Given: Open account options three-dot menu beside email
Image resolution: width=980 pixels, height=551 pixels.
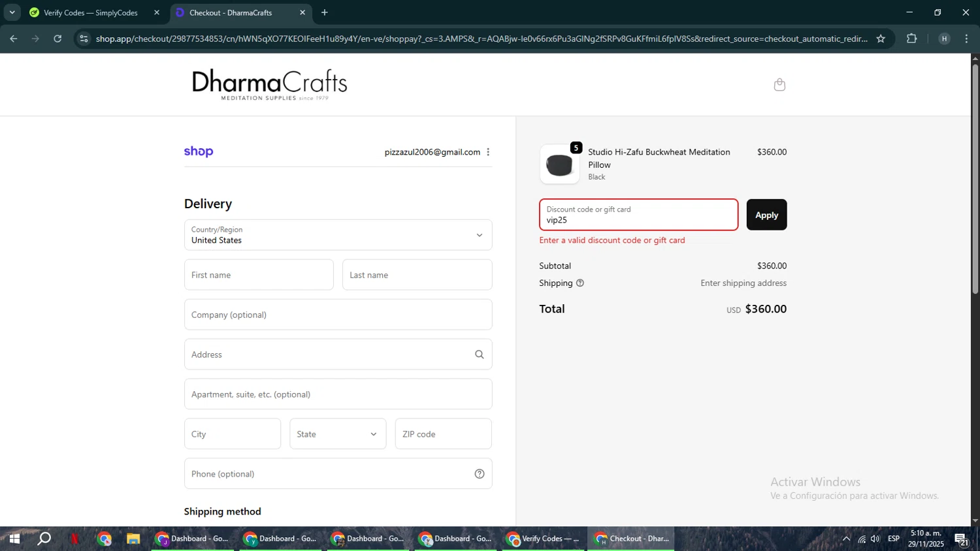Looking at the screenshot, I should 488,152.
